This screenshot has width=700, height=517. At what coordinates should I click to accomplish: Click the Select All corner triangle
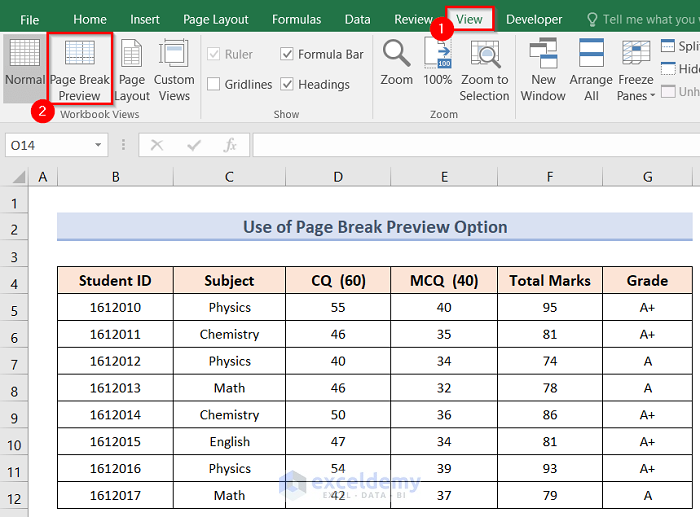(x=18, y=177)
